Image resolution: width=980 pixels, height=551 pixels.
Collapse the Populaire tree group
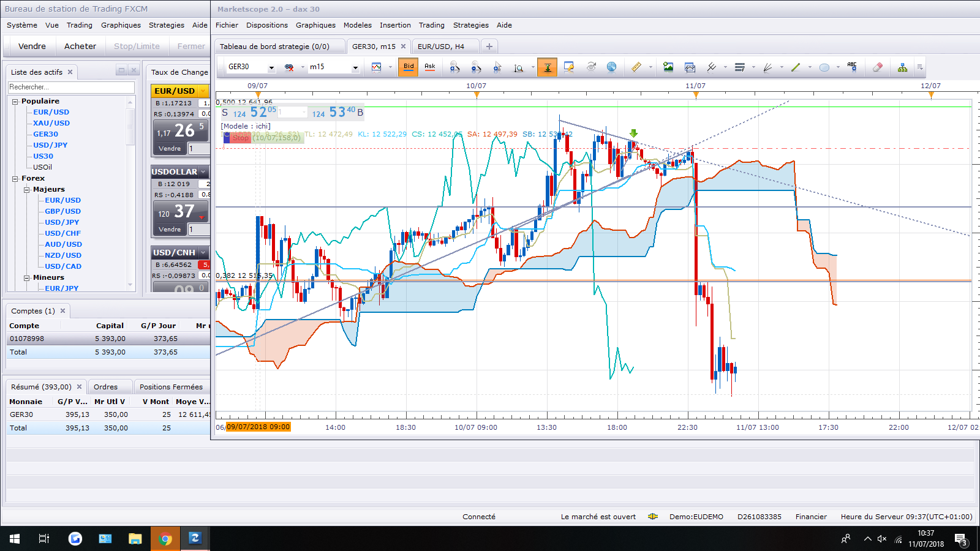click(15, 102)
